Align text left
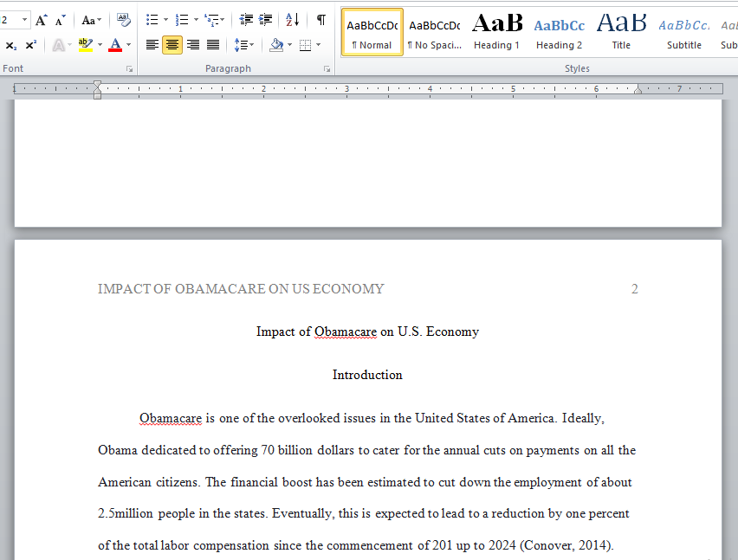This screenshot has height=560, width=738. tap(152, 45)
